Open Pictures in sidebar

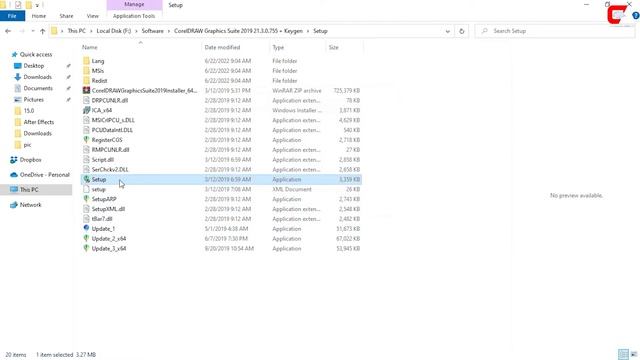point(33,100)
